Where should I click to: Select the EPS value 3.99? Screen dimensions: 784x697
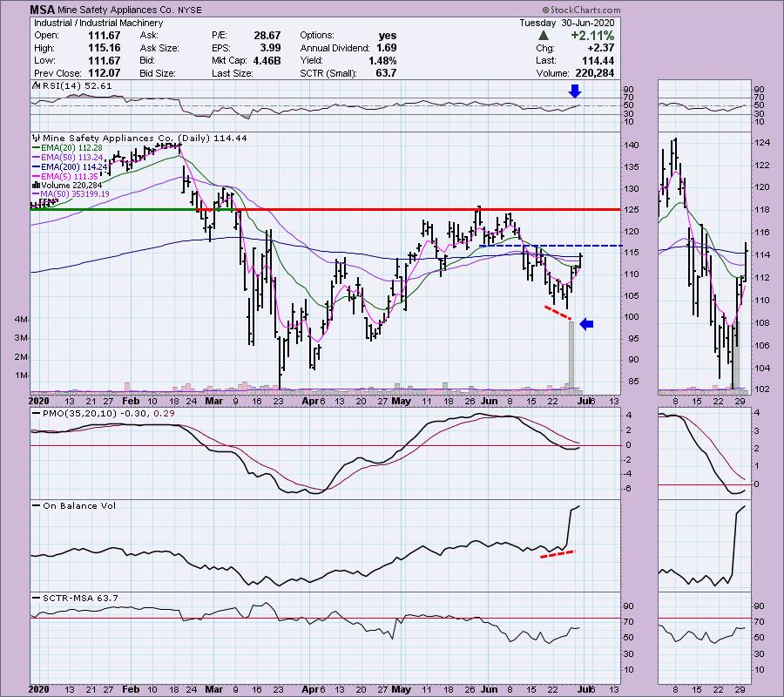point(271,48)
